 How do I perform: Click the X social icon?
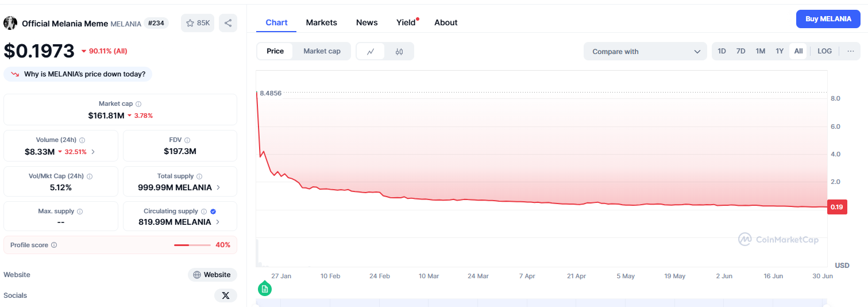click(x=225, y=296)
